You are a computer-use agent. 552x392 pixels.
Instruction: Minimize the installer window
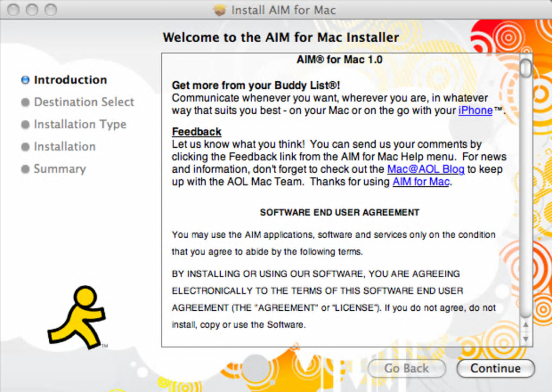pos(32,10)
